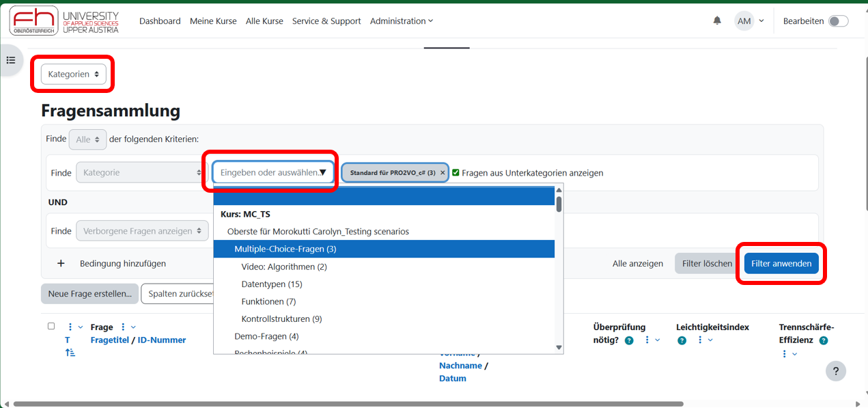Open the Kategorien dropdown
The height and width of the screenshot is (408, 868).
click(74, 74)
